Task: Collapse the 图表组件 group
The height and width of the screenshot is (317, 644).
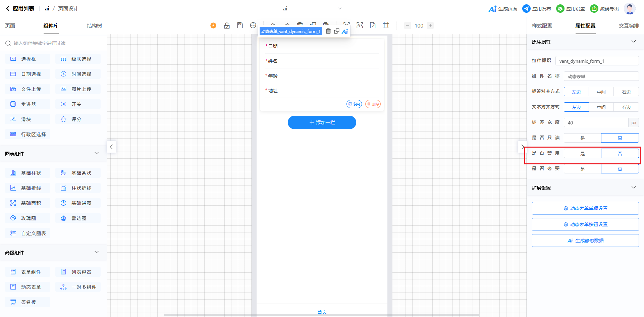Action: tap(97, 153)
